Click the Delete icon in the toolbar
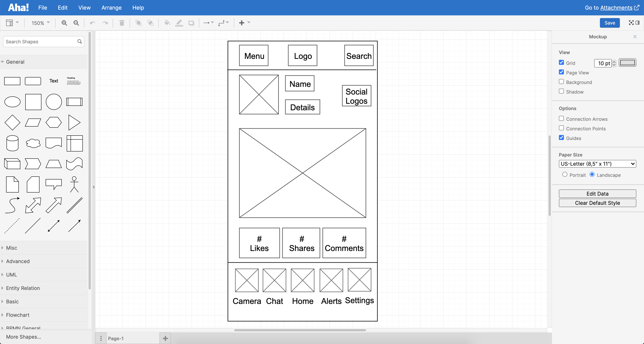Screen dimensions: 644x344 [122, 23]
